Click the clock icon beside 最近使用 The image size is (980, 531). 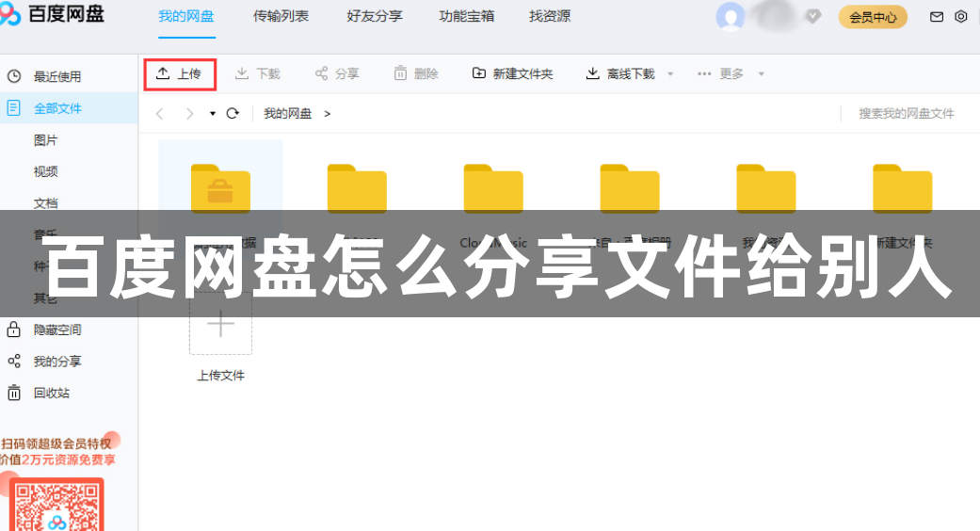pos(14,77)
